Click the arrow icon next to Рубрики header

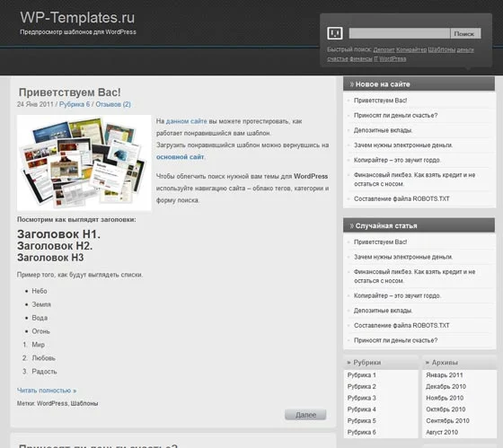point(349,363)
